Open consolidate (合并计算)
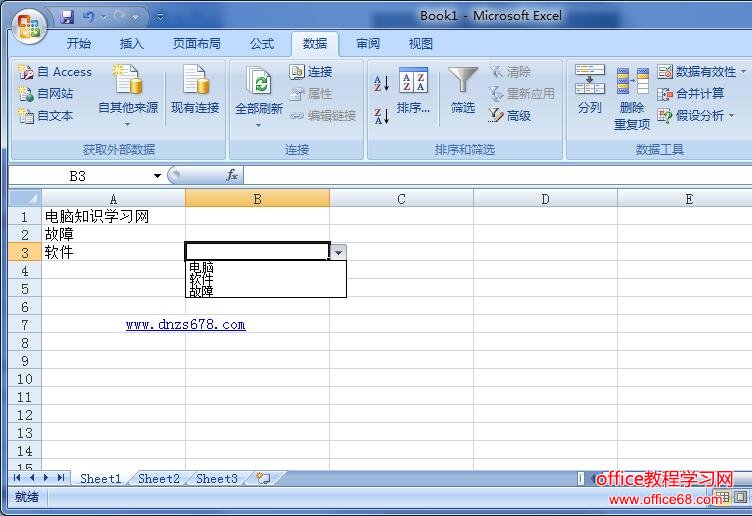 [691, 94]
